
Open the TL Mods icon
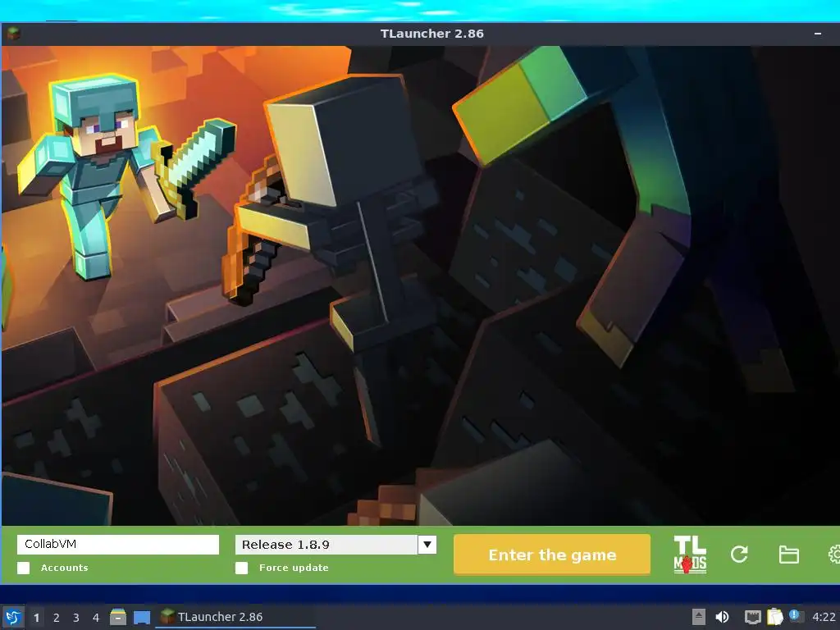[690, 555]
